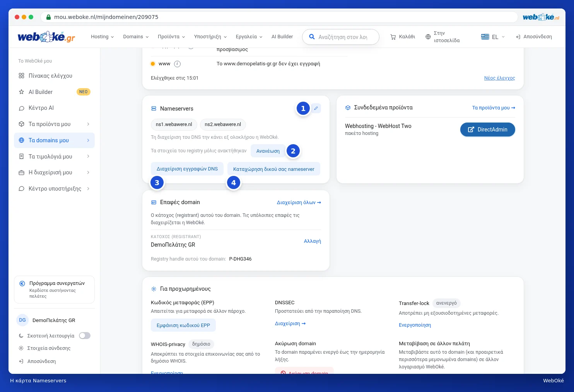Click the Αποσύνδεση icon in top bar
Viewport: 574px width, 392px height.
pyautogui.click(x=518, y=37)
